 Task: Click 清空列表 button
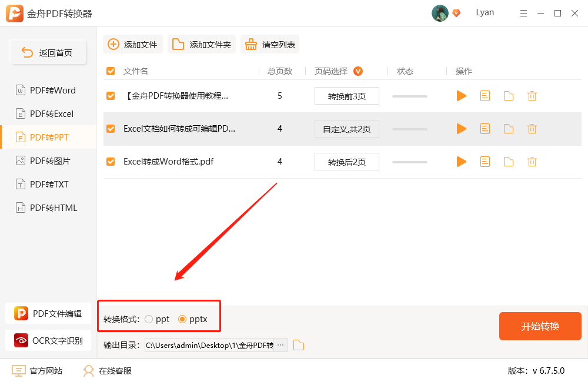(270, 45)
